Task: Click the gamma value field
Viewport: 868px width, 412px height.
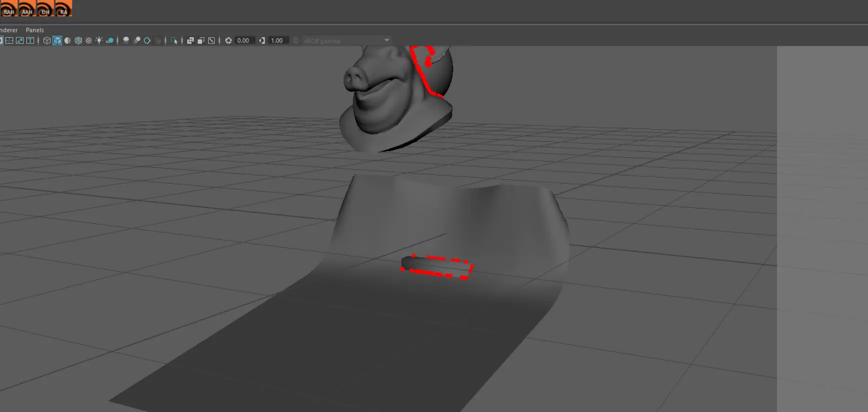Action: tap(278, 41)
